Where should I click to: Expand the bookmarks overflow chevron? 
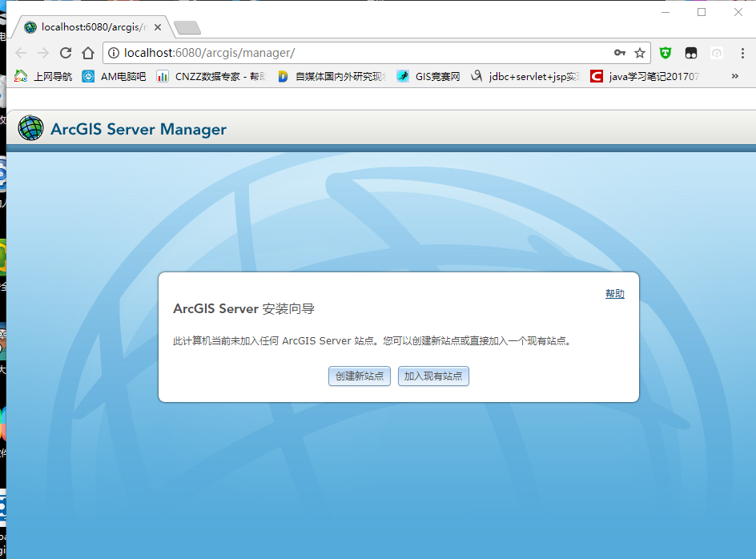[735, 76]
